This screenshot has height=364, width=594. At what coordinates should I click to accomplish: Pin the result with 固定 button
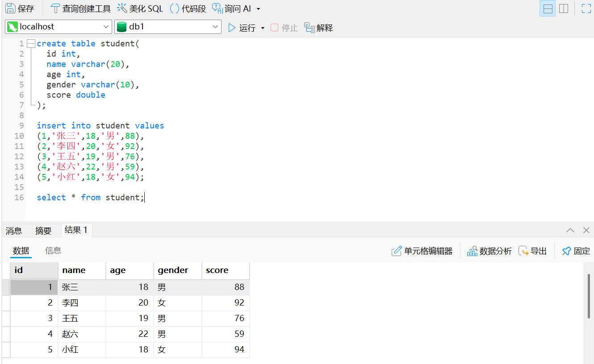coord(576,251)
